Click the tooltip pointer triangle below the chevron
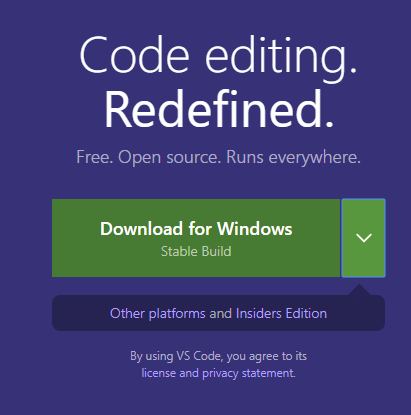The height and width of the screenshot is (415, 411). pos(359,290)
